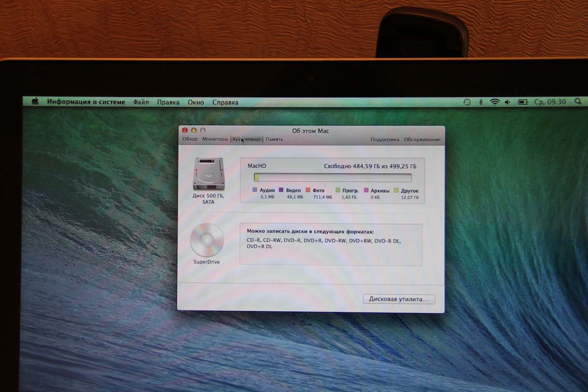The width and height of the screenshot is (588, 392).
Task: Open the Файл menu
Action: [141, 102]
